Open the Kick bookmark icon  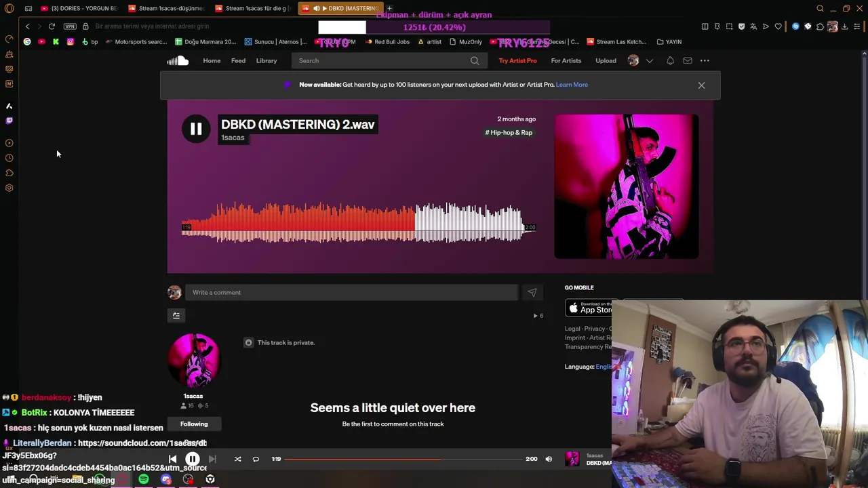tap(56, 41)
